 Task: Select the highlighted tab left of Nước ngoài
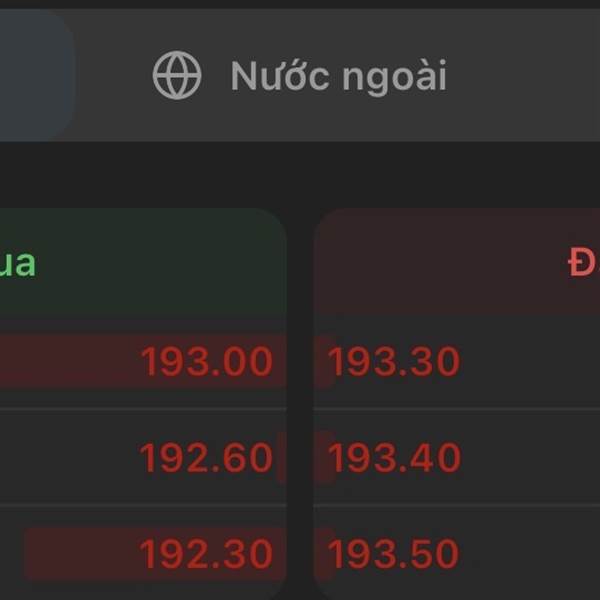[x=35, y=76]
